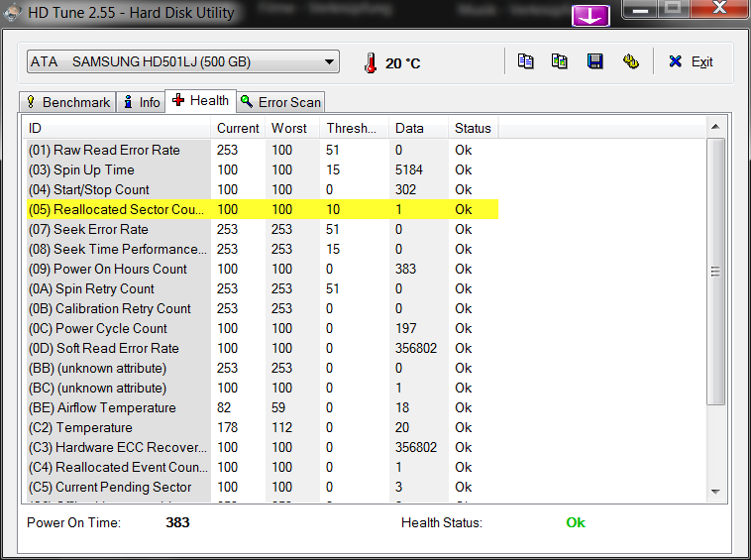Sort by the Current column header
The width and height of the screenshot is (751, 560).
(x=238, y=129)
